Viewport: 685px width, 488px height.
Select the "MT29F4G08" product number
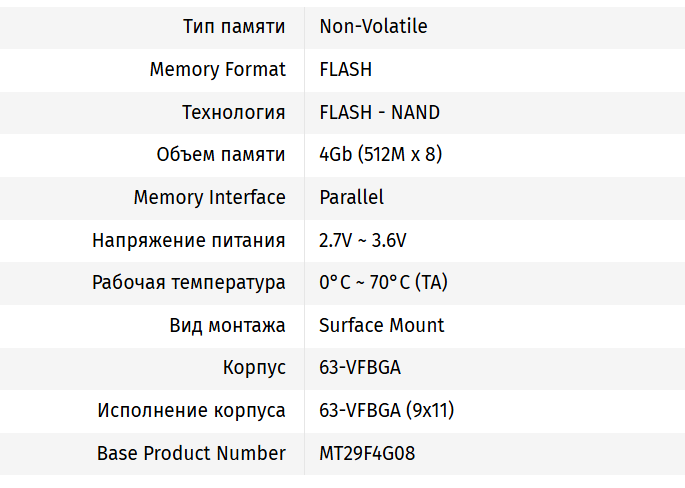click(367, 453)
